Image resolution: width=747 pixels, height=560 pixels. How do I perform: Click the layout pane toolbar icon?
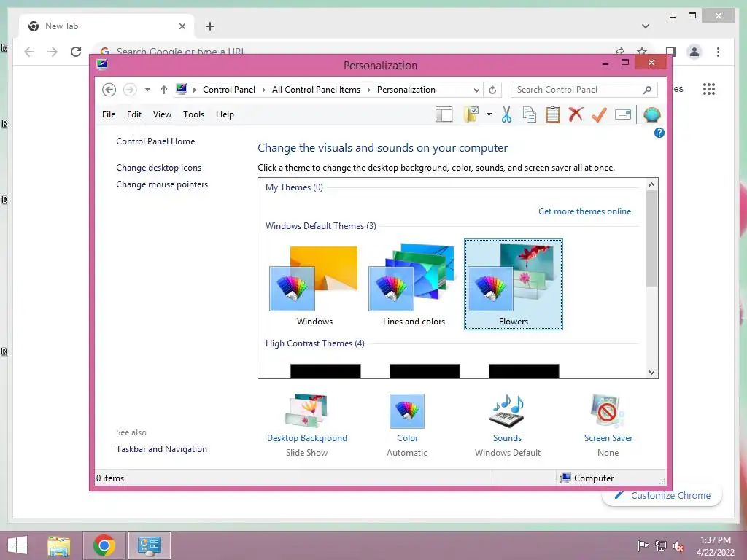444,114
